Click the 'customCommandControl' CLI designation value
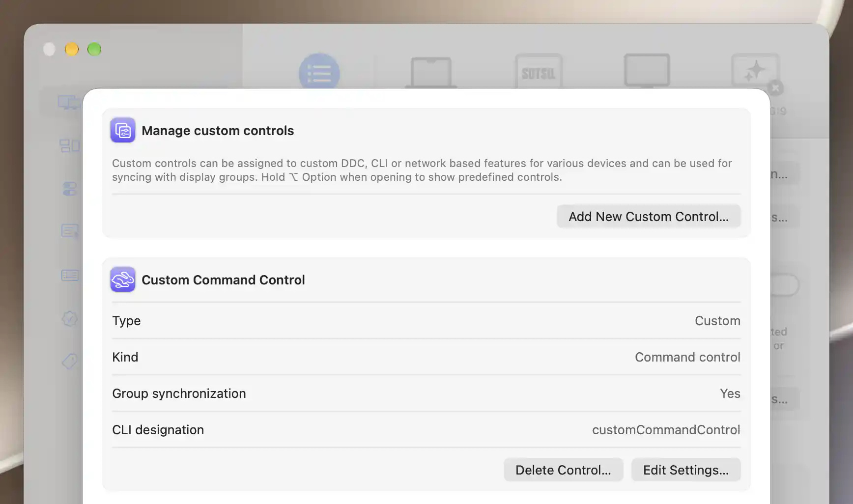The image size is (853, 504). (666, 430)
